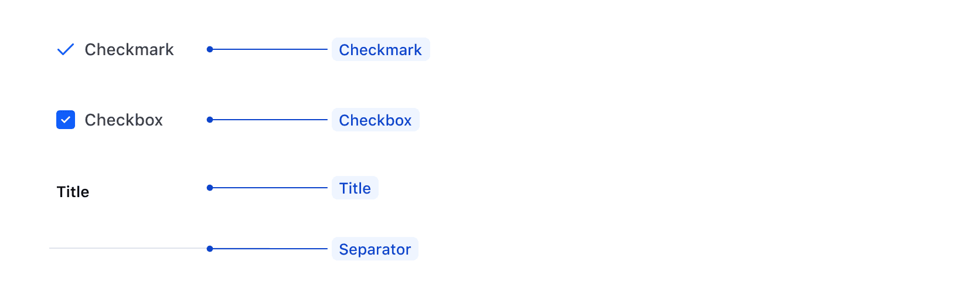Click the dot on Separator connector line
The image size is (980, 298).
coord(210,249)
